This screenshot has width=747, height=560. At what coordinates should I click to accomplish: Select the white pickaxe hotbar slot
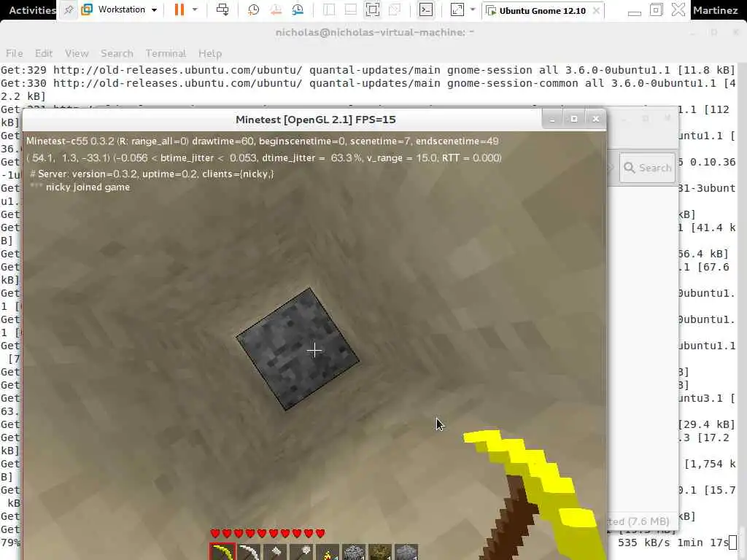point(249,553)
